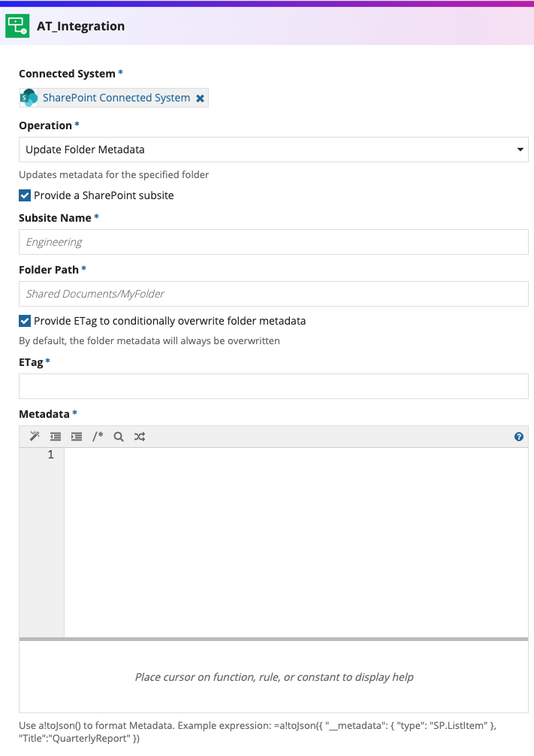Image resolution: width=534 pixels, height=756 pixels.
Task: Click the 'Place cursor on function' help text
Action: [x=273, y=677]
